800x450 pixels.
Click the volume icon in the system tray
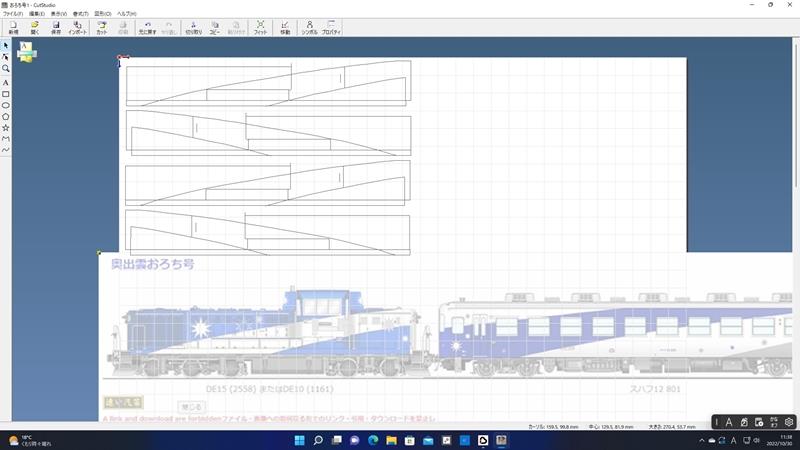756,440
